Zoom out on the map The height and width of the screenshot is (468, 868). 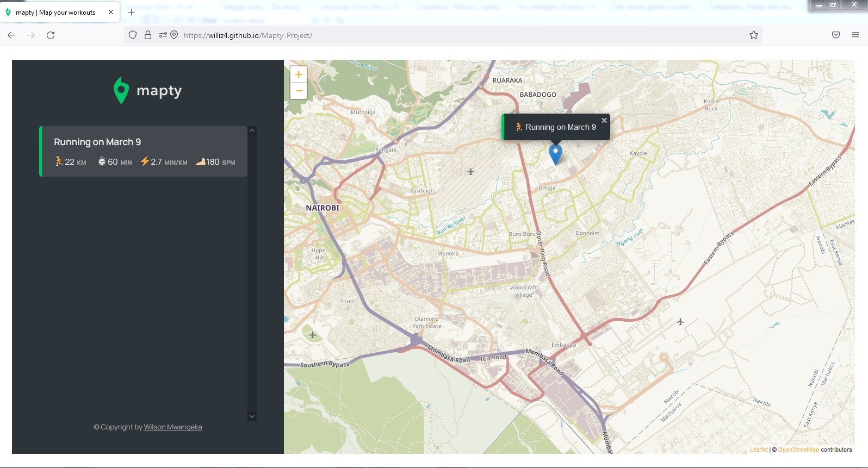(x=299, y=91)
